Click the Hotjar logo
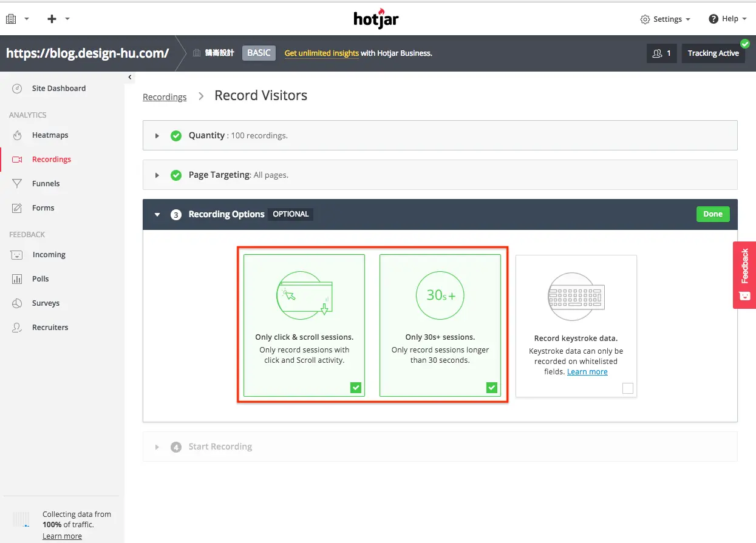Viewport: 756px width, 543px height. (376, 18)
